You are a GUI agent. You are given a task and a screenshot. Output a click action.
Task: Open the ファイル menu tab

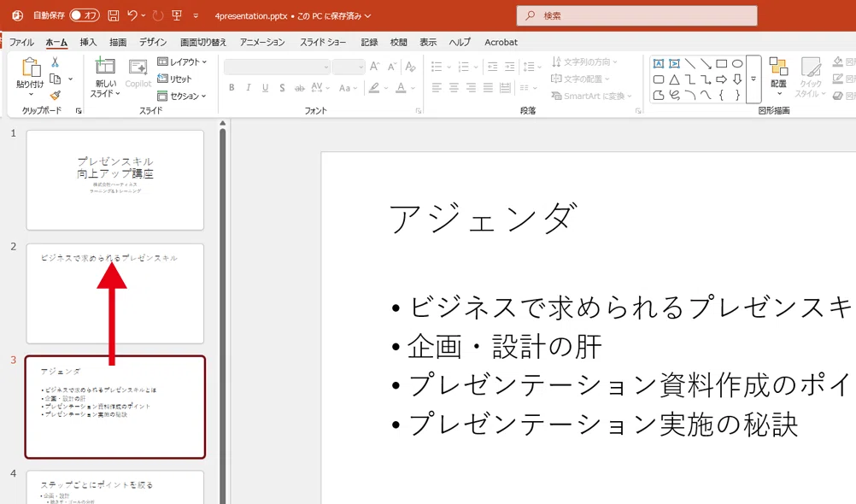[x=21, y=42]
